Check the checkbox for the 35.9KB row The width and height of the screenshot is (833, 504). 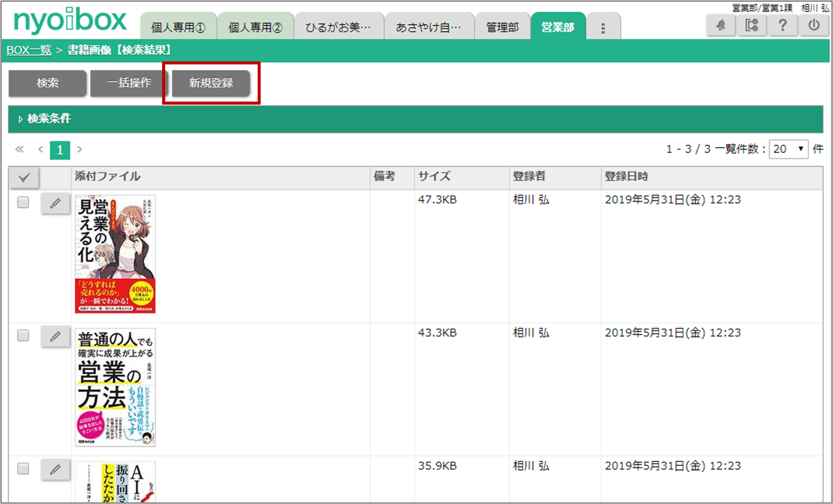coord(23,469)
